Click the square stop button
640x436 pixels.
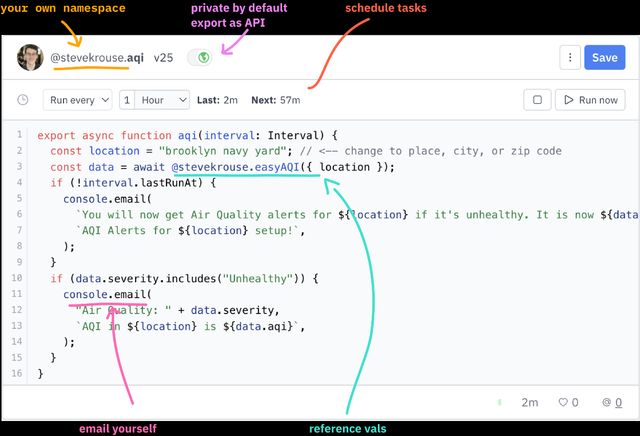(537, 100)
